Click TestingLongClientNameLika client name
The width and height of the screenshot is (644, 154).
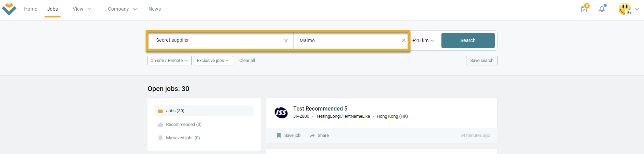343,116
